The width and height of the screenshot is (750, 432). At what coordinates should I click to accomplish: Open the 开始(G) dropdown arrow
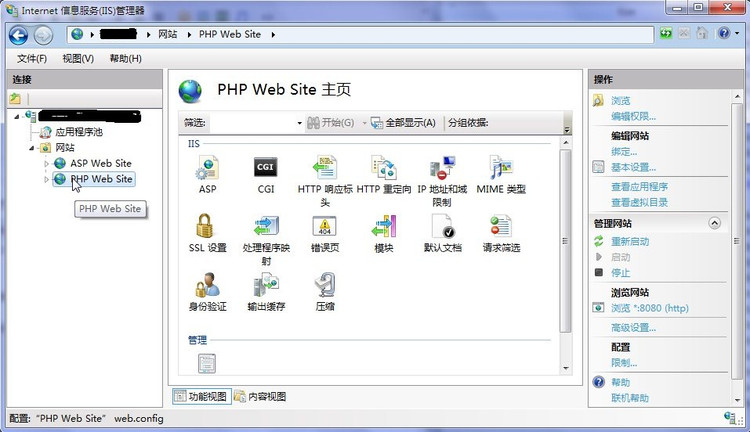tap(364, 123)
